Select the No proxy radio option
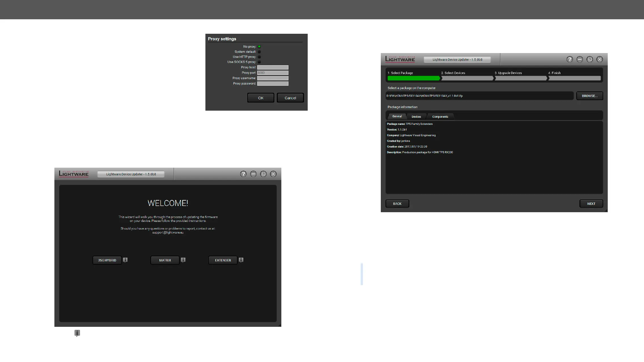This screenshot has height=362, width=644. (259, 47)
